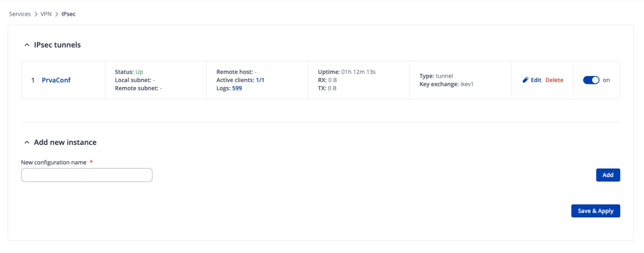Collapse the Add new instance chevron

click(x=27, y=142)
